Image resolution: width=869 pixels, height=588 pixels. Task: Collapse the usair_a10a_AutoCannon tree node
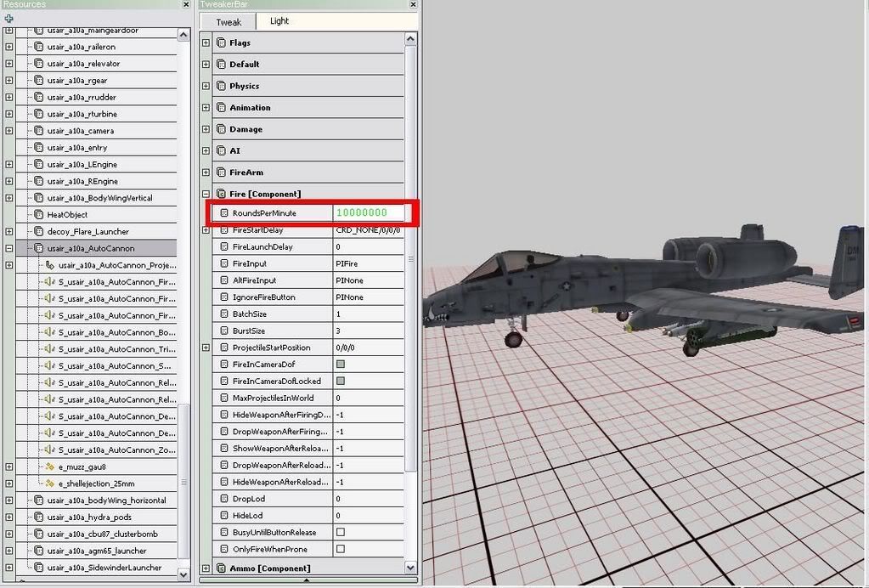pos(8,249)
